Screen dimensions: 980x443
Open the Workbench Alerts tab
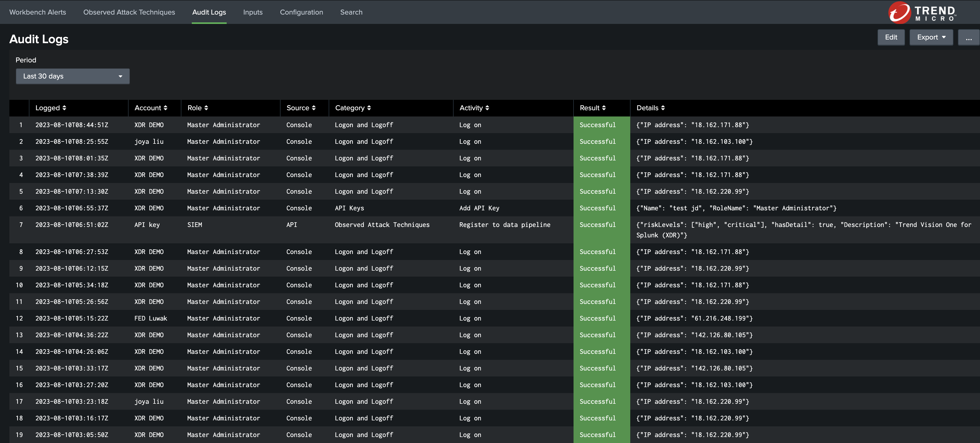tap(38, 12)
